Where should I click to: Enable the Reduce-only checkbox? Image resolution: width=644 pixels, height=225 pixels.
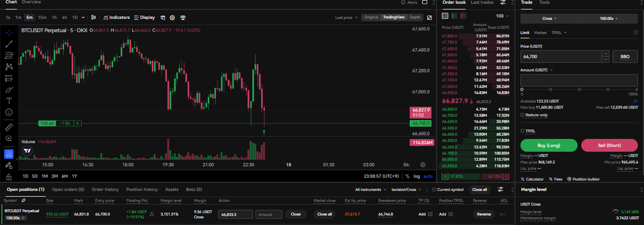(x=522, y=115)
